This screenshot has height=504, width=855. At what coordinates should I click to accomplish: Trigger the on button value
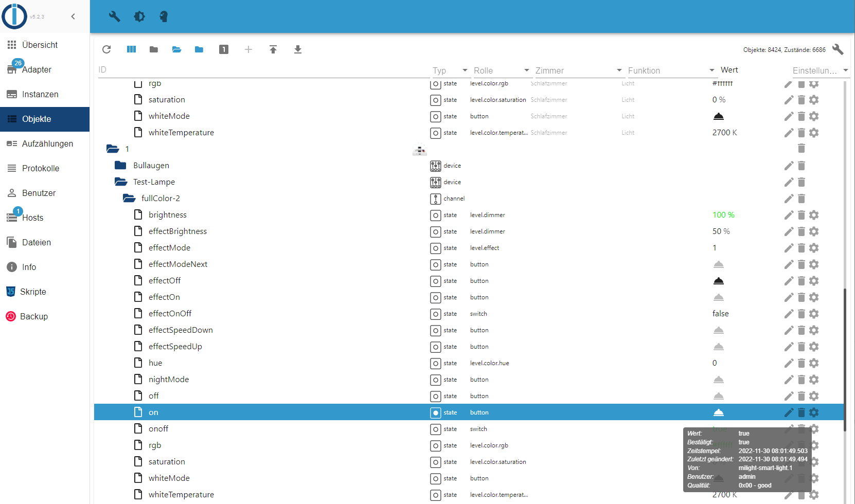click(719, 412)
